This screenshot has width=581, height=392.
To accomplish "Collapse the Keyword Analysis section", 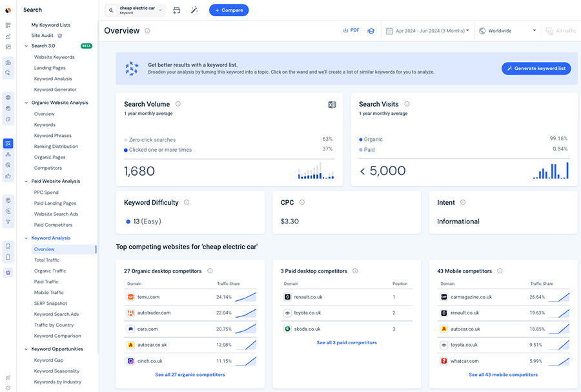I will (x=26, y=238).
